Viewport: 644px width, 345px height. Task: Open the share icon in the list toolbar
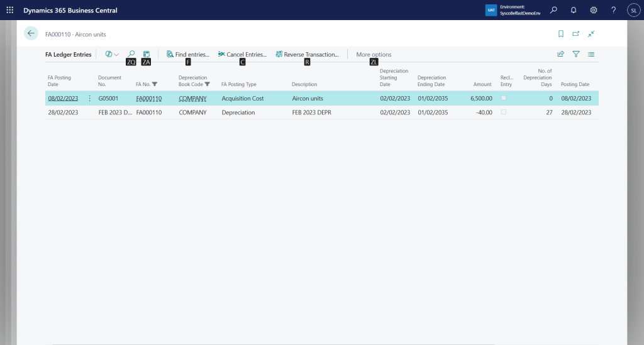tap(560, 55)
